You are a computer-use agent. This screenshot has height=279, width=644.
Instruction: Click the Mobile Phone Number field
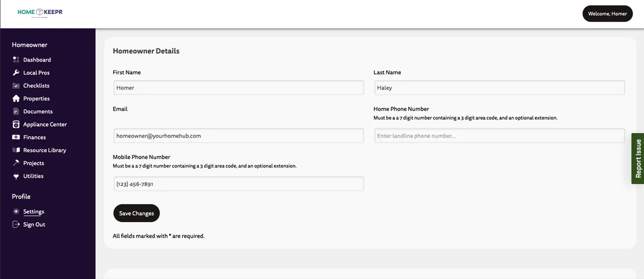pyautogui.click(x=238, y=184)
